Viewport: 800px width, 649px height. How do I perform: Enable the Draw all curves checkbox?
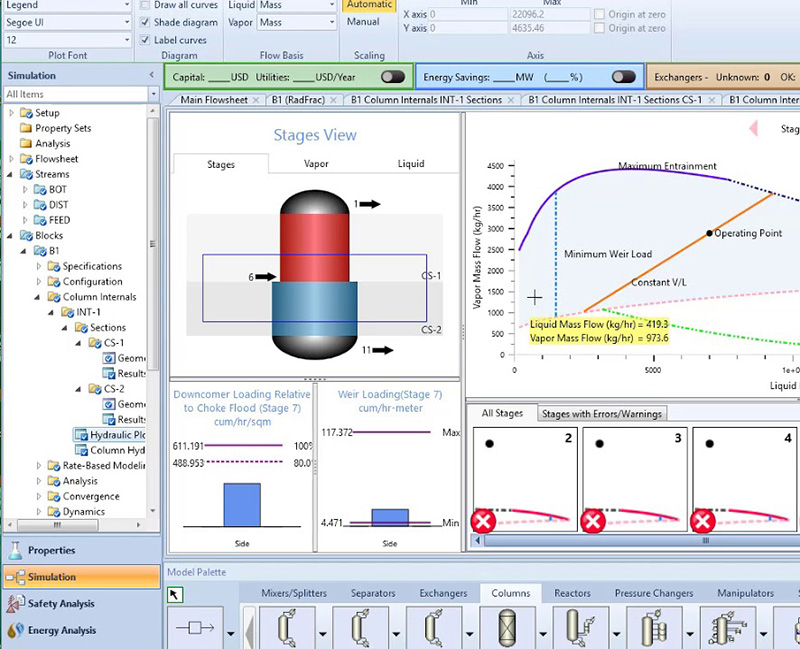pos(145,6)
